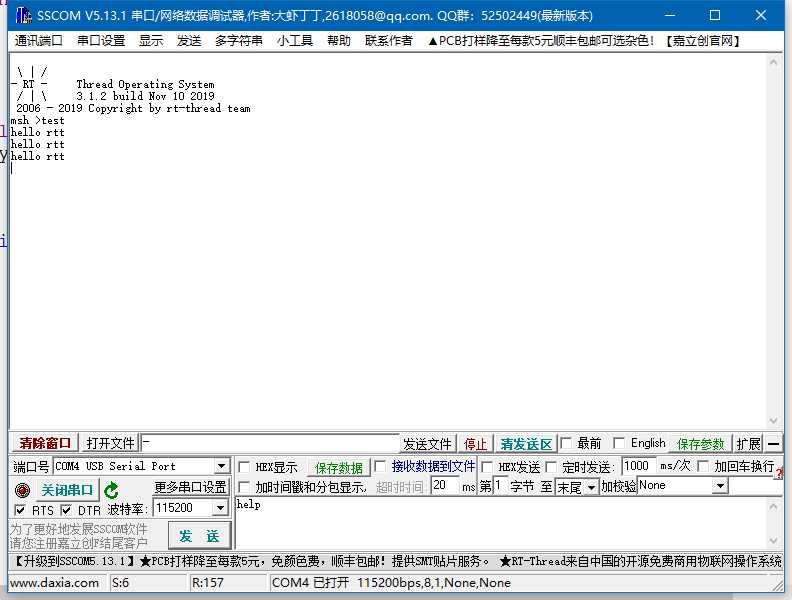This screenshot has height=600, width=792.
Task: Click the 保存参数 button
Action: [700, 444]
